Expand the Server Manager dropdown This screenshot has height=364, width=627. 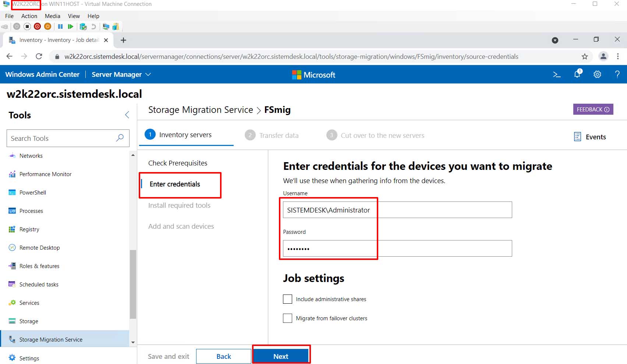coord(121,75)
